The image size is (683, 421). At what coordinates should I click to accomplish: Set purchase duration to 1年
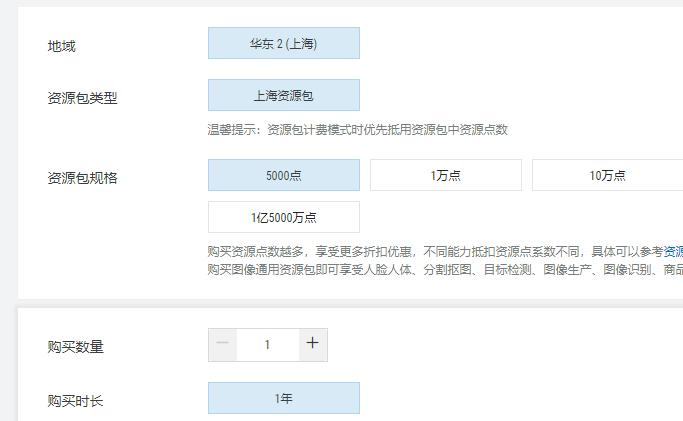(284, 398)
